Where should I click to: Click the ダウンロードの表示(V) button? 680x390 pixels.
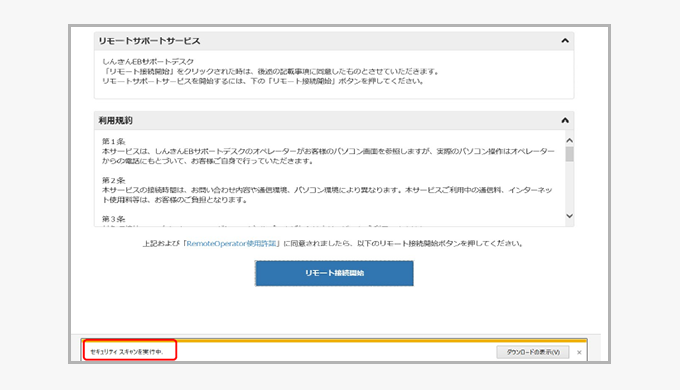tap(533, 352)
